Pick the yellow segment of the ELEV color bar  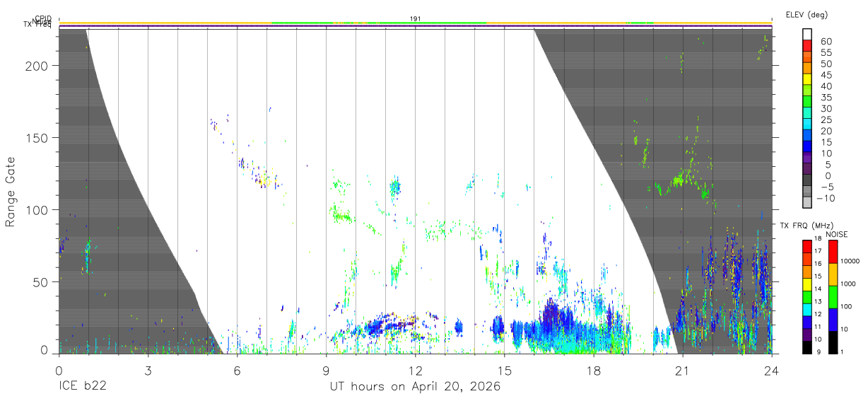(x=807, y=79)
